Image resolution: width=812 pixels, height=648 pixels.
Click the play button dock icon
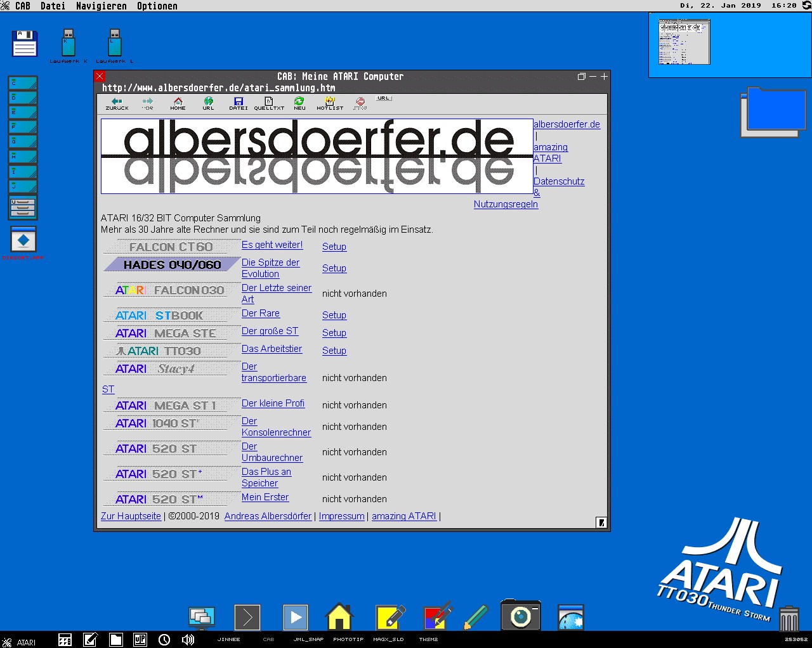tap(295, 617)
